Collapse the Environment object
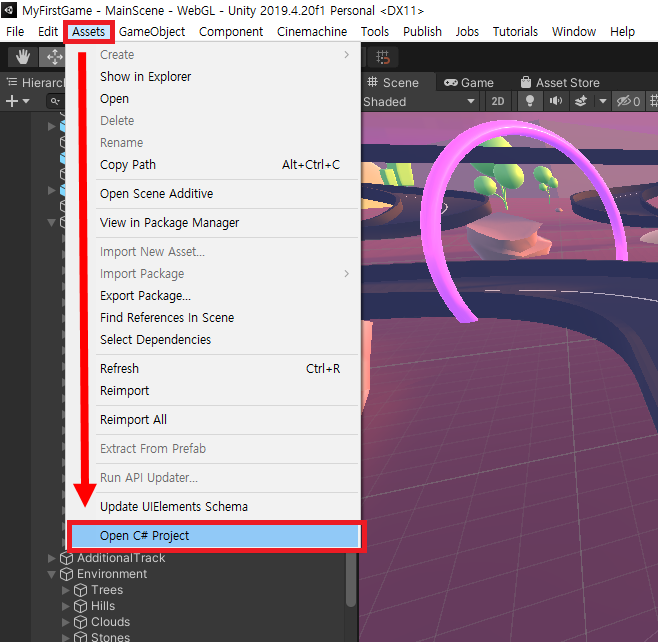Image resolution: width=658 pixels, height=642 pixels. tap(52, 574)
